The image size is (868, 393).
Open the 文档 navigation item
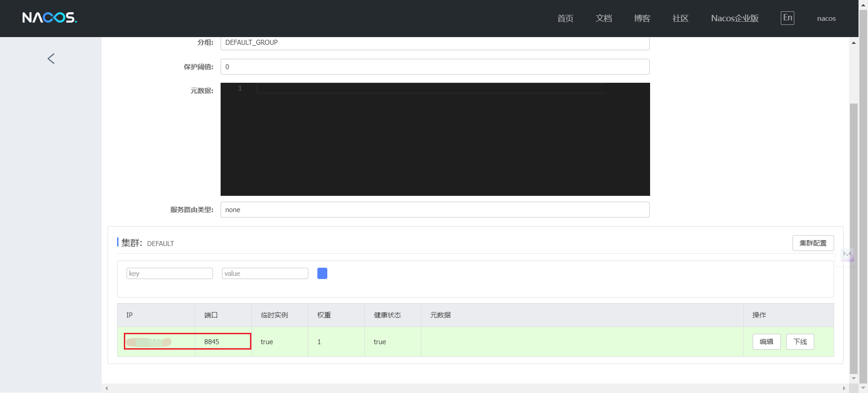(604, 19)
